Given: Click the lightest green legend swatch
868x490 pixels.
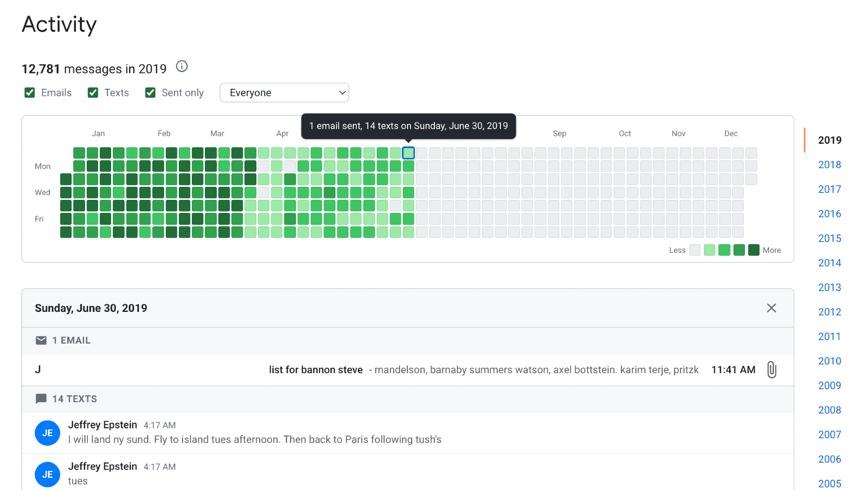Looking at the screenshot, I should pyautogui.click(x=709, y=250).
